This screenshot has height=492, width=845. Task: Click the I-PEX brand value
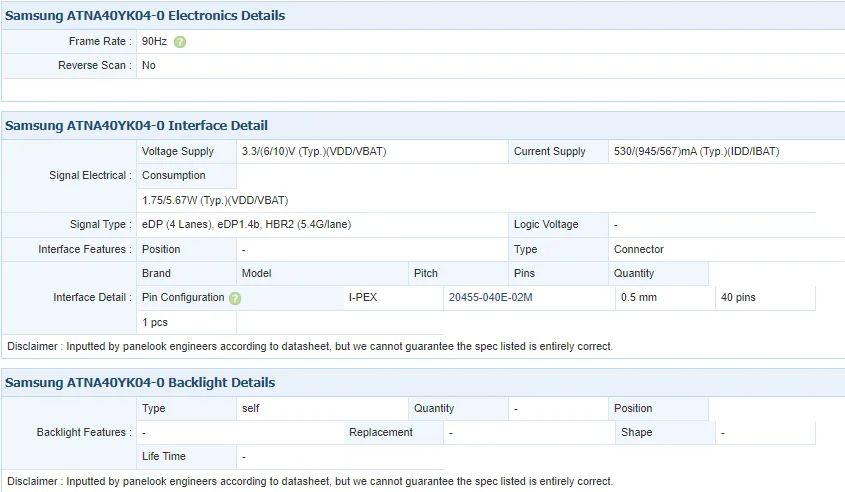(363, 297)
